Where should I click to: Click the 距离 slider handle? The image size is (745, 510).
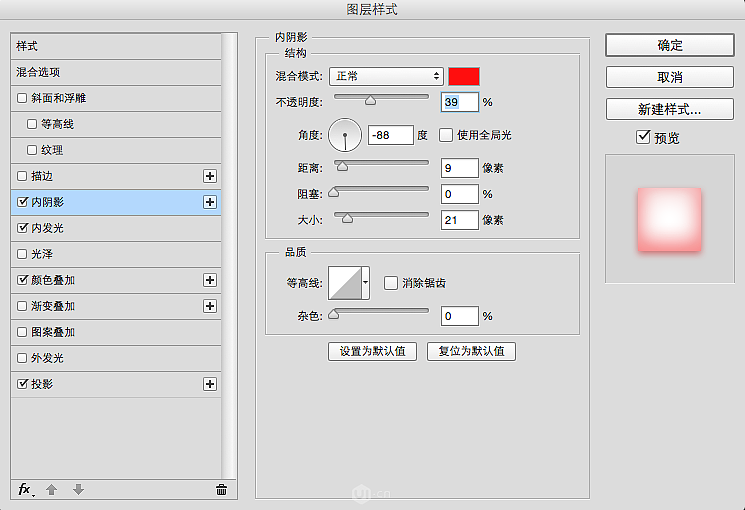tap(342, 165)
